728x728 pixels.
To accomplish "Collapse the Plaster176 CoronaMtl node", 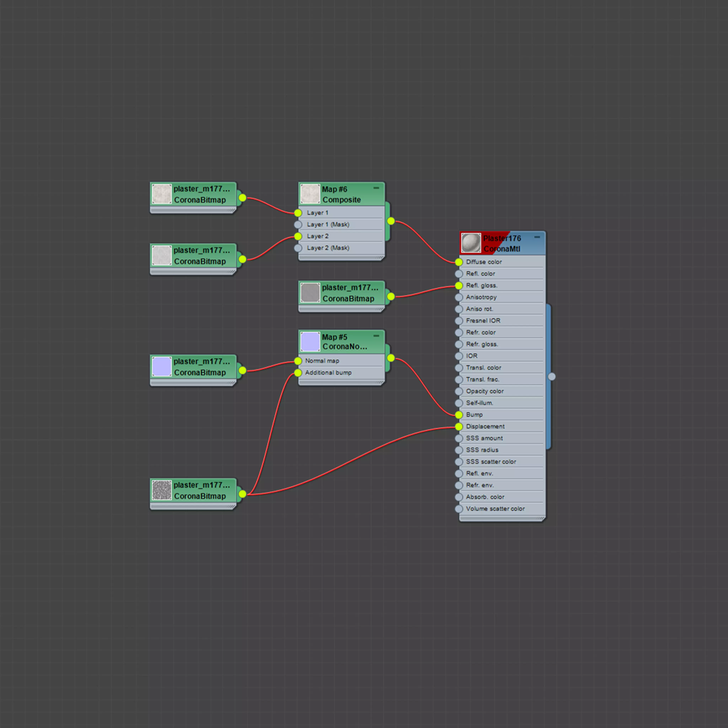I will pos(537,237).
